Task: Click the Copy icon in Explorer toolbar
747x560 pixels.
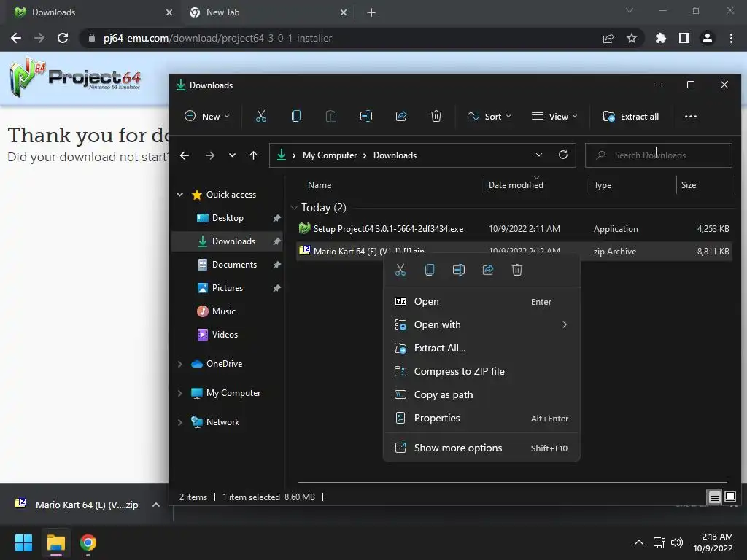Action: pyautogui.click(x=296, y=116)
